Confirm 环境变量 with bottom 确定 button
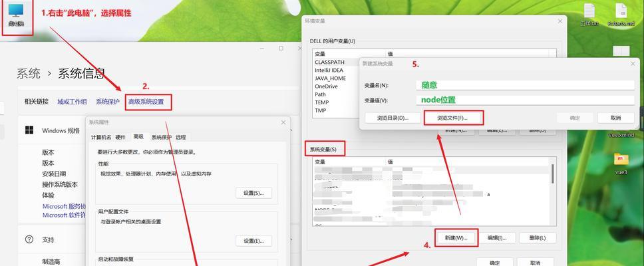 click(495, 262)
